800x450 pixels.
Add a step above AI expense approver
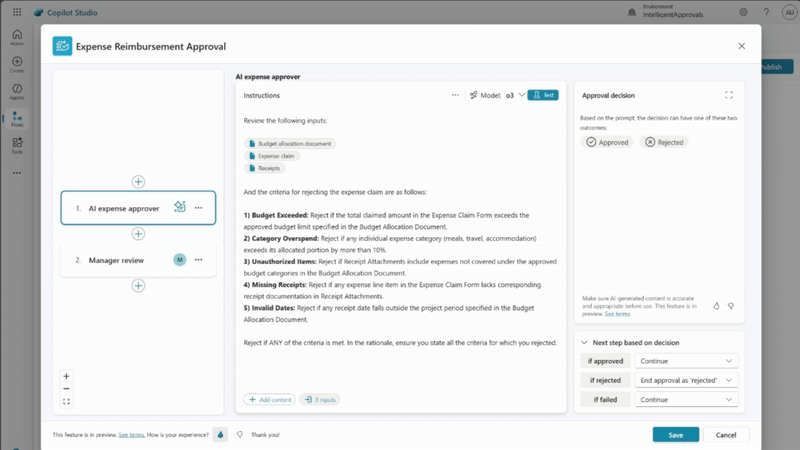click(x=138, y=182)
